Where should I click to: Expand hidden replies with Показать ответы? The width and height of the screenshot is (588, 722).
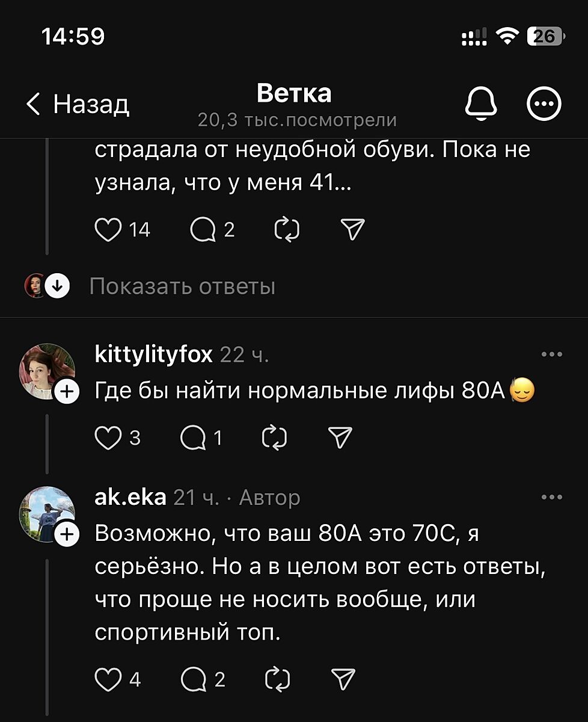182,287
